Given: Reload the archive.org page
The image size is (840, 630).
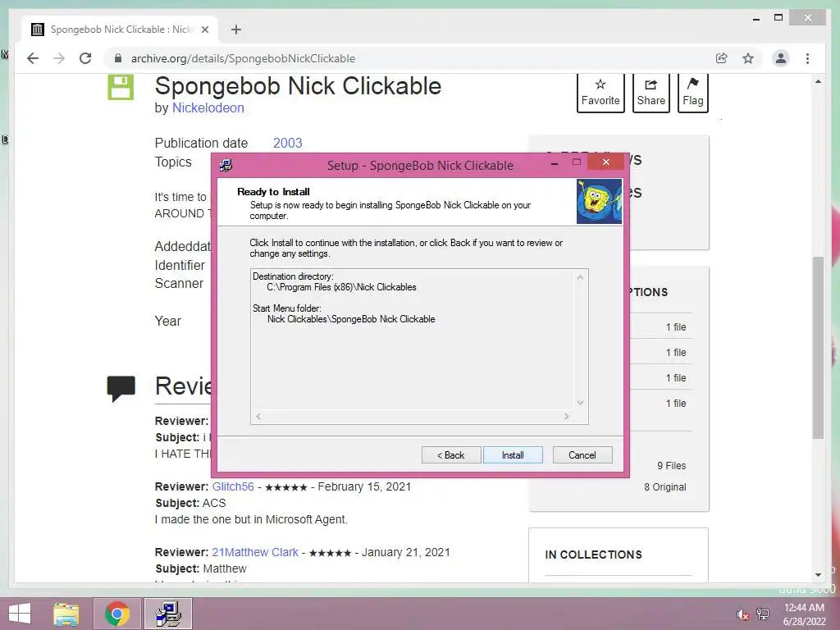Looking at the screenshot, I should coord(85,58).
